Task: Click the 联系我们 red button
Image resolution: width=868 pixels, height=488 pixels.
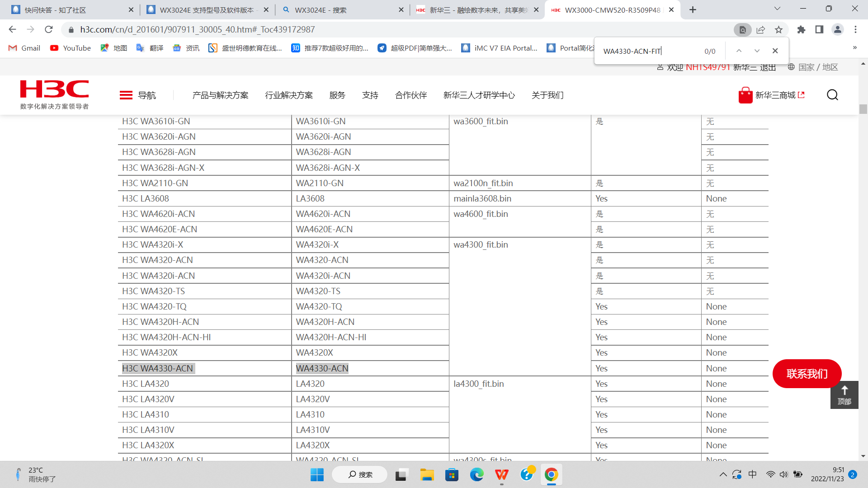Action: click(x=807, y=374)
